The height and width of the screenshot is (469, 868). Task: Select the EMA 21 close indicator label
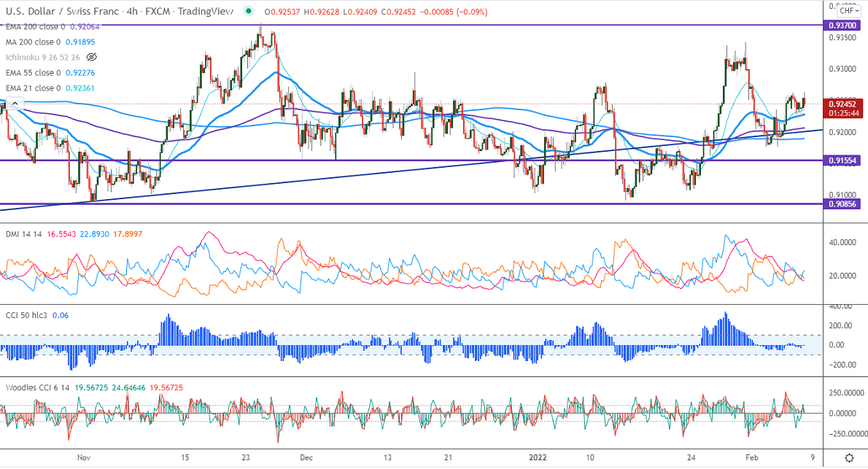[34, 88]
